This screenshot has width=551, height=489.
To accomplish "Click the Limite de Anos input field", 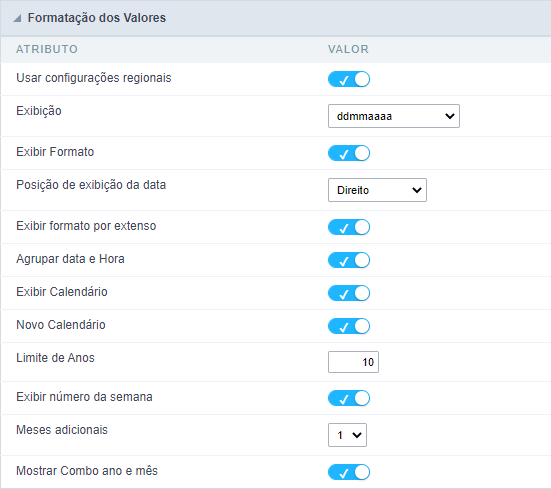I will [x=353, y=362].
